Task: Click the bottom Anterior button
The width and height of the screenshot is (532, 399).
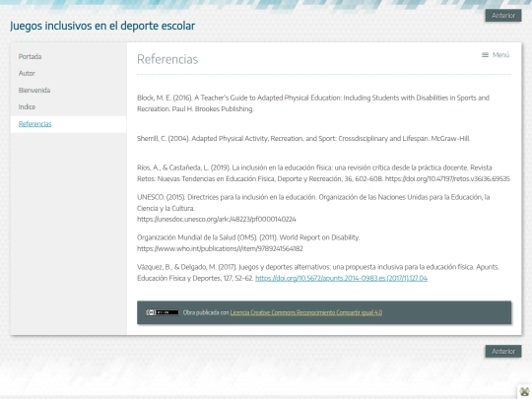Action: [503, 351]
